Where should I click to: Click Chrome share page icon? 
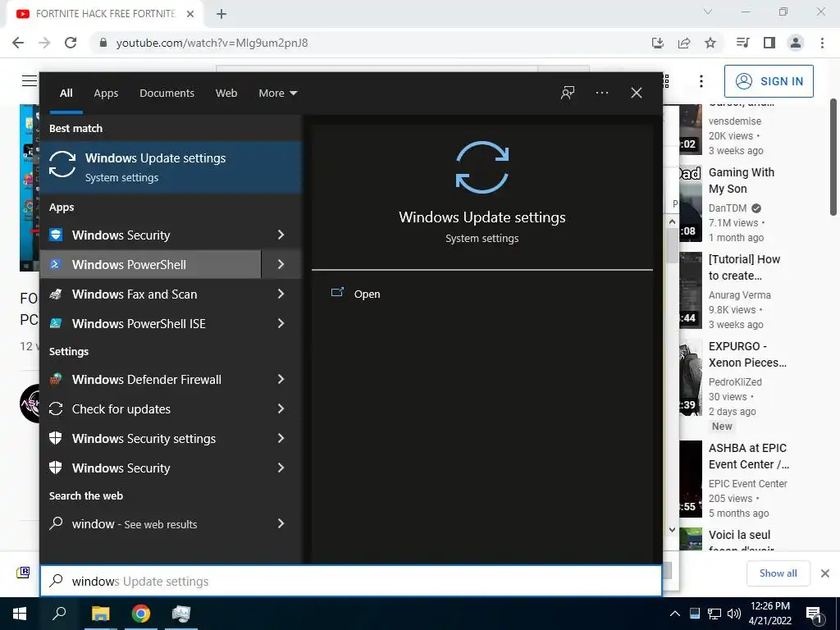click(x=684, y=43)
